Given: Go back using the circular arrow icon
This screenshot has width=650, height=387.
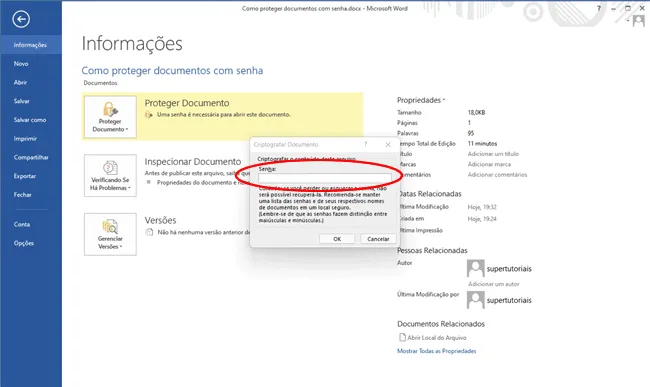Looking at the screenshot, I should (x=21, y=19).
